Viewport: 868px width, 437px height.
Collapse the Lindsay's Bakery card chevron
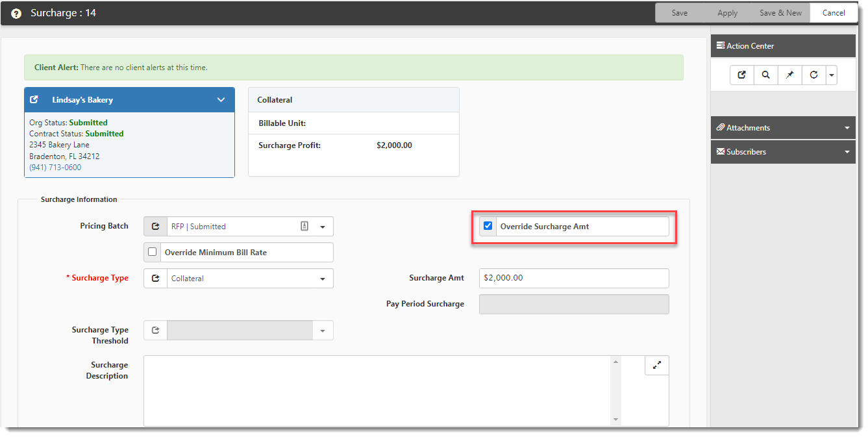click(221, 100)
